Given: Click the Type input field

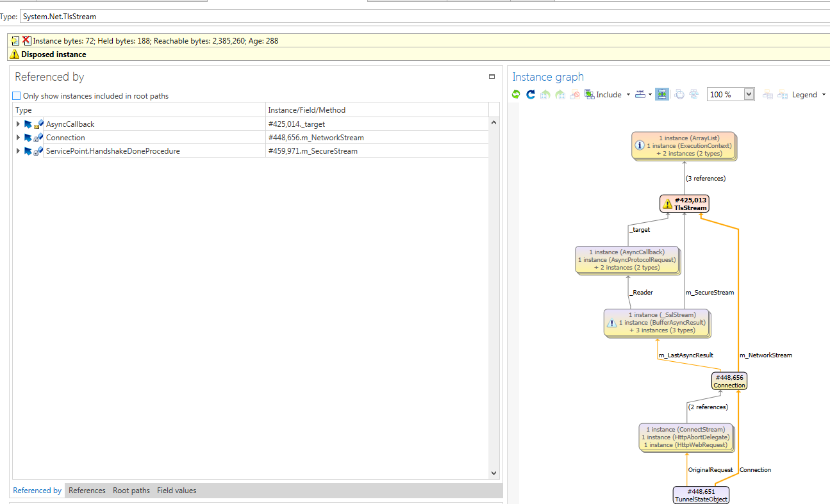Looking at the screenshot, I should (x=424, y=17).
